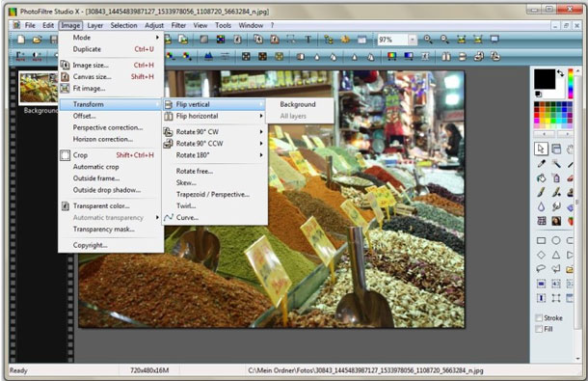Select Transparency mask... entry
Screen dimensions: 588x381
pos(112,229)
